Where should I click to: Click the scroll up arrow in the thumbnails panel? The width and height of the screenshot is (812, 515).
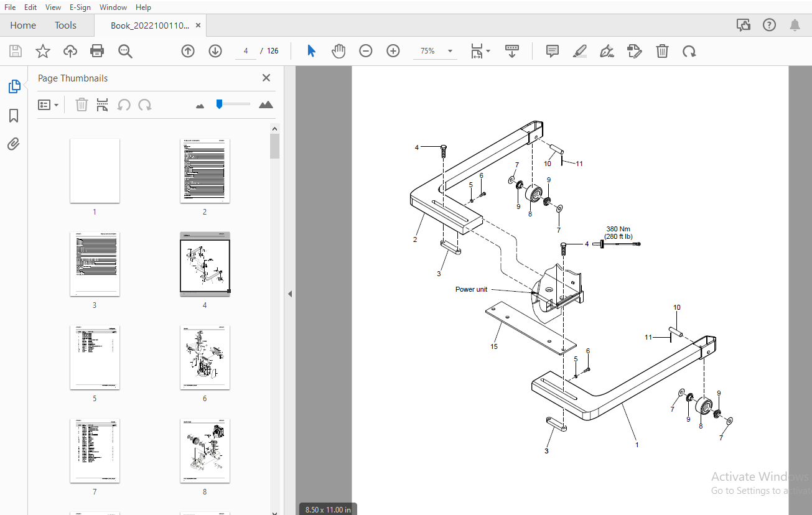click(x=274, y=128)
